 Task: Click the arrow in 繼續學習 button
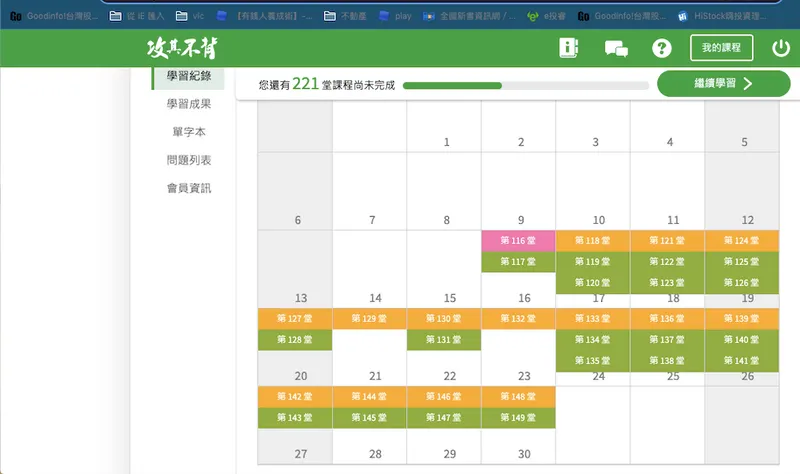point(748,84)
